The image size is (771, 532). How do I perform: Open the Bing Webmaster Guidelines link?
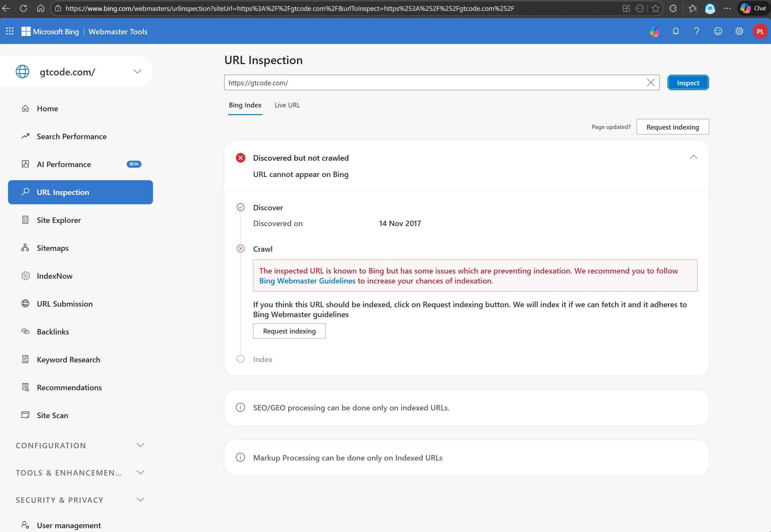pyautogui.click(x=307, y=281)
